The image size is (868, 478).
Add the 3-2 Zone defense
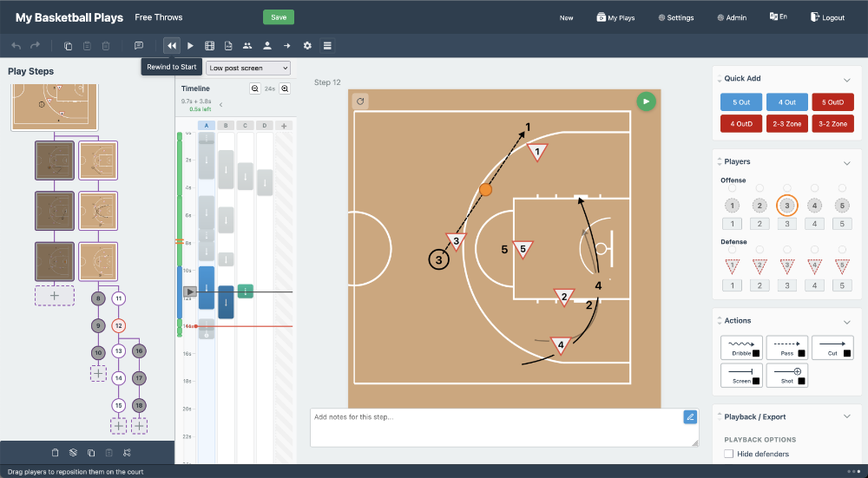(x=832, y=124)
